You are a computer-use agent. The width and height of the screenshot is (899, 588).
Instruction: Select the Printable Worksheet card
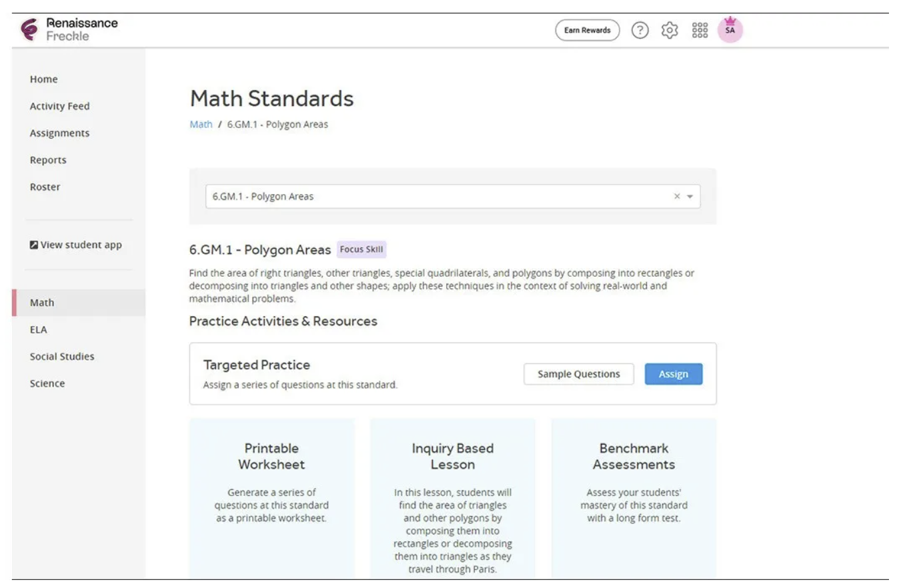[271, 498]
